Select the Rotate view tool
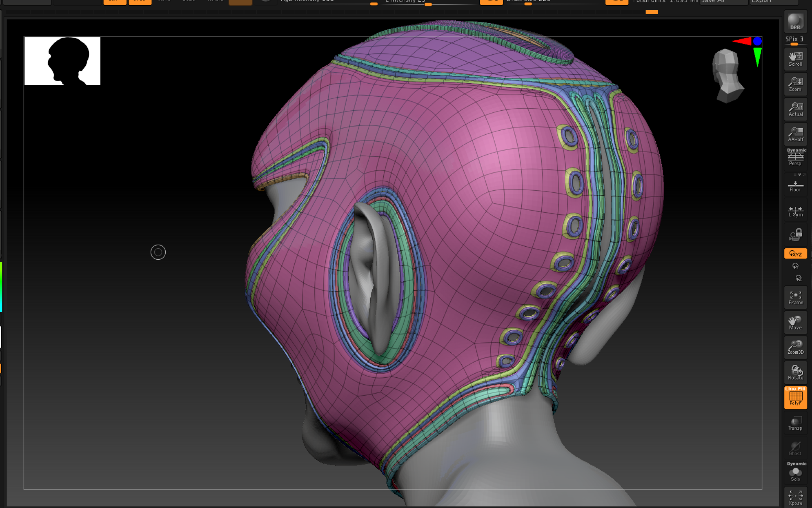 coord(795,373)
